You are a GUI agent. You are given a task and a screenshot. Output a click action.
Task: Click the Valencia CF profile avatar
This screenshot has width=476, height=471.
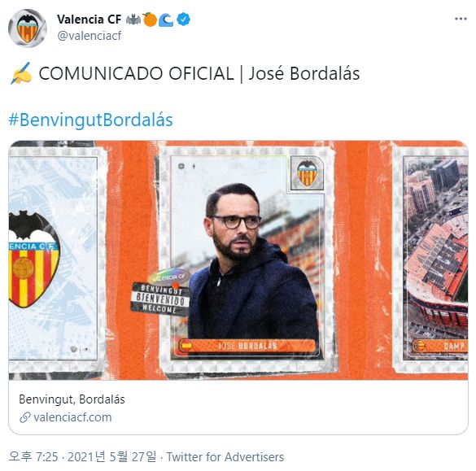point(28,28)
